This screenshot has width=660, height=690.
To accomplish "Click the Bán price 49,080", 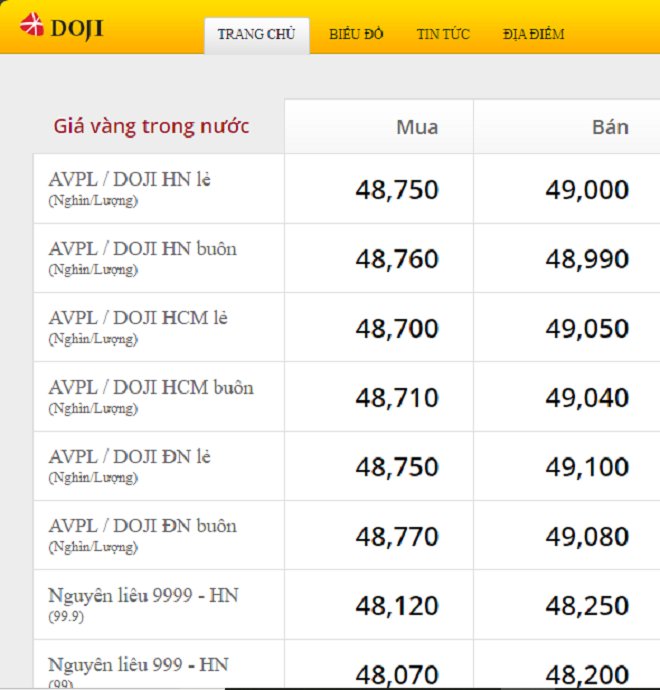I will (x=587, y=536).
